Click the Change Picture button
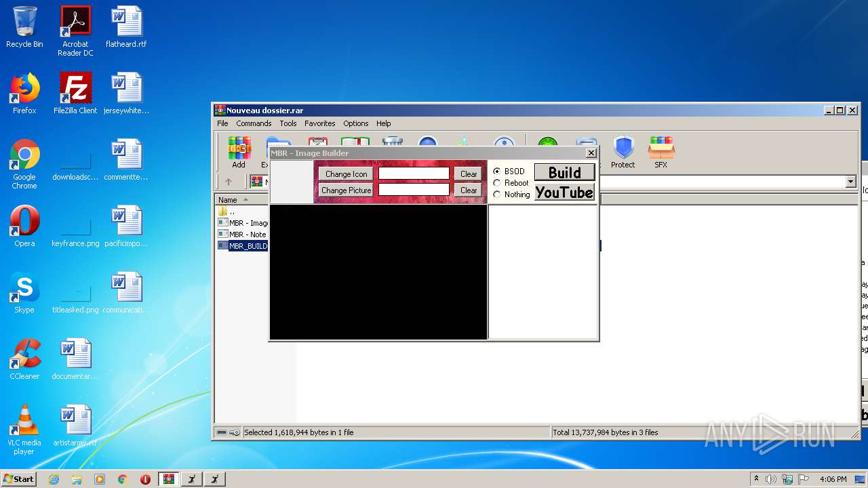Image resolution: width=868 pixels, height=488 pixels. (346, 190)
